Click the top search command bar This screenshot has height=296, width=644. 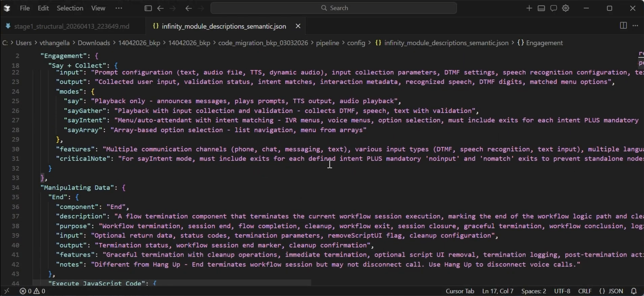334,8
